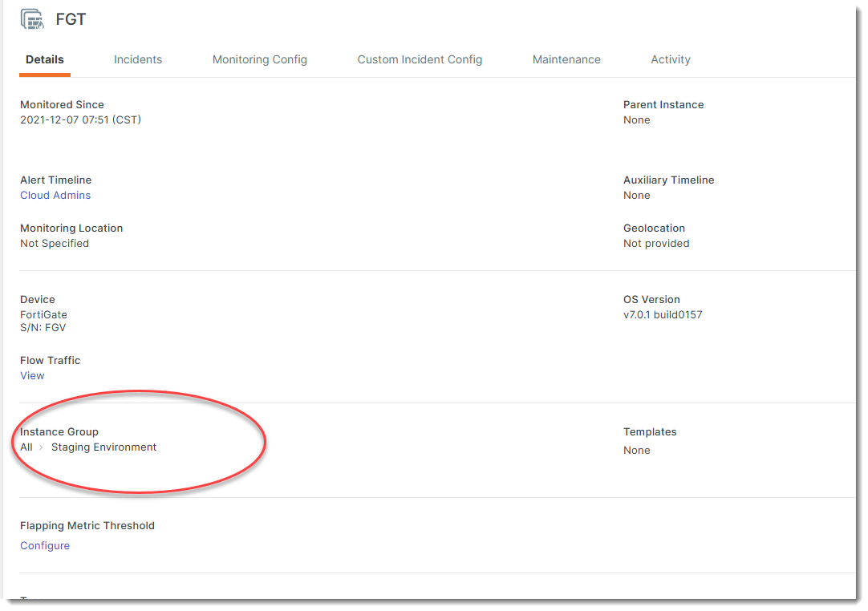Click the Instance Group label

click(x=59, y=431)
